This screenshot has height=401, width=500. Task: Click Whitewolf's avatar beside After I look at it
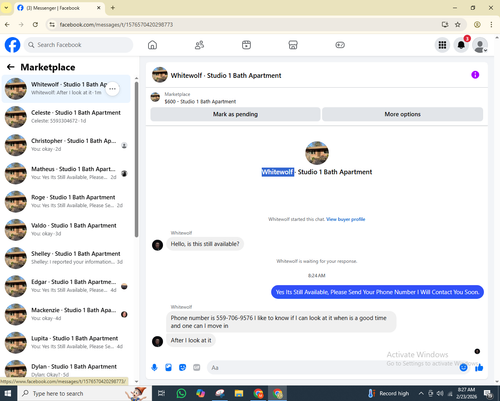(157, 341)
